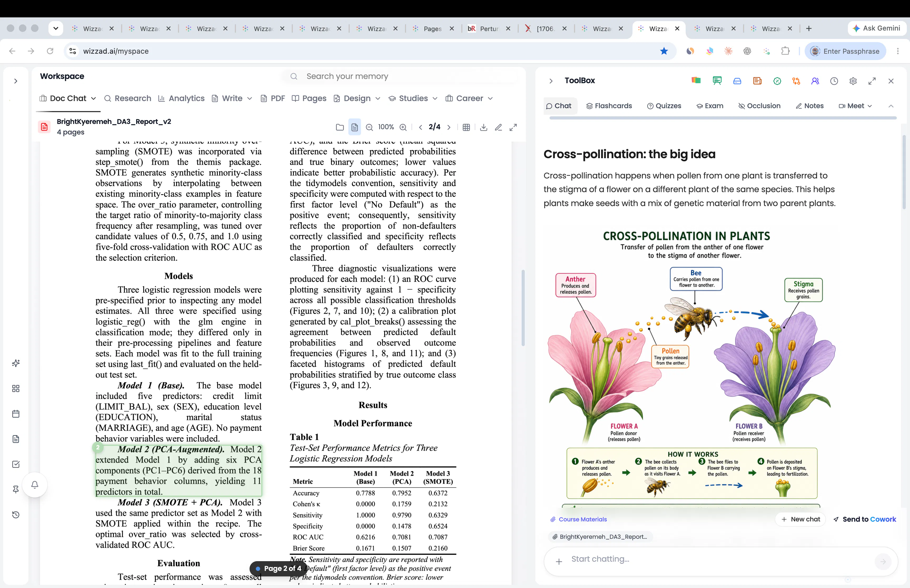Click the ToolBox chat vertical scrollbar
This screenshot has width=910, height=588.
click(x=903, y=172)
